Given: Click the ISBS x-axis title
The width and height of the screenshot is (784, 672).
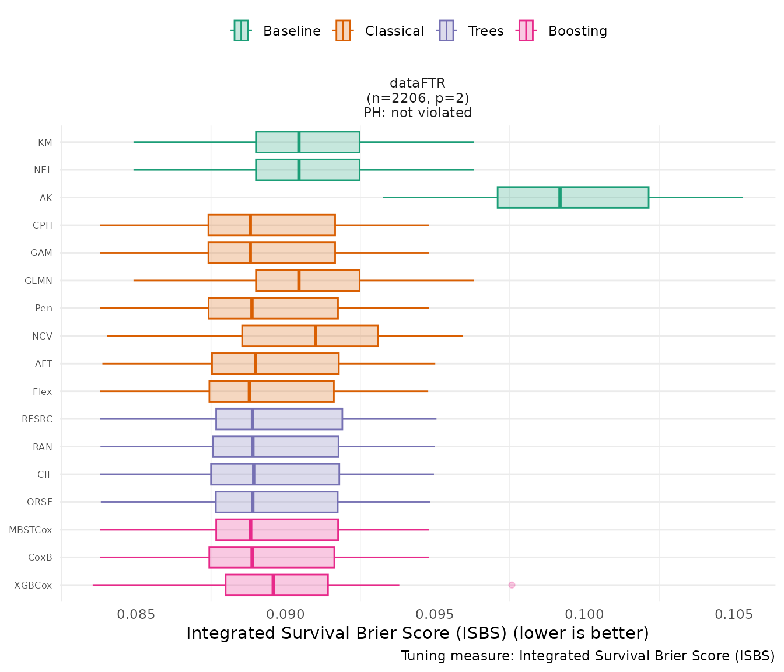Looking at the screenshot, I should coord(418,633).
